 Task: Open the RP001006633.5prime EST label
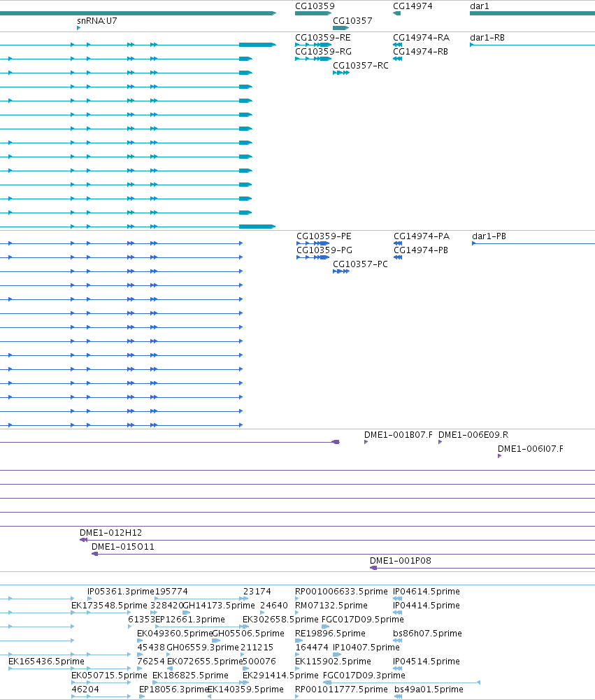pyautogui.click(x=341, y=592)
